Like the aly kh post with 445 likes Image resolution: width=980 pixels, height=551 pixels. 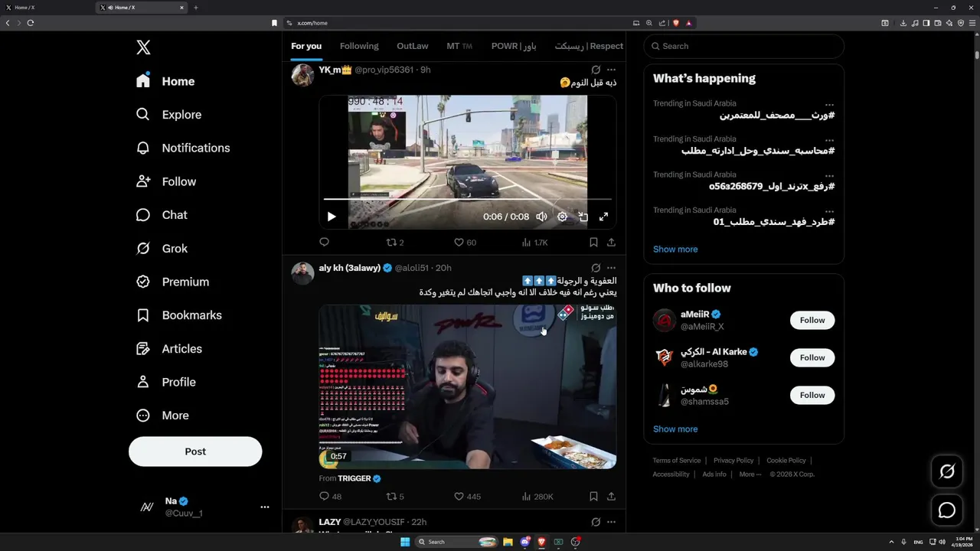pyautogui.click(x=467, y=497)
